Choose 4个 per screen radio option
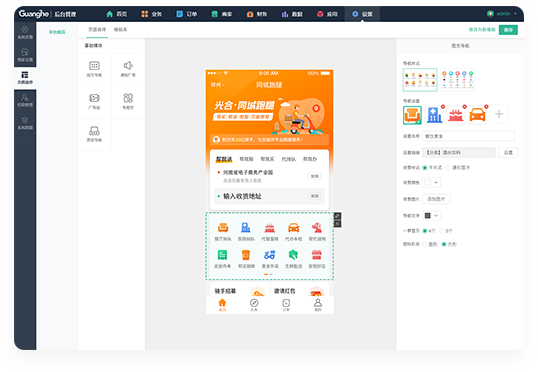The height and width of the screenshot is (372, 538). pyautogui.click(x=425, y=231)
